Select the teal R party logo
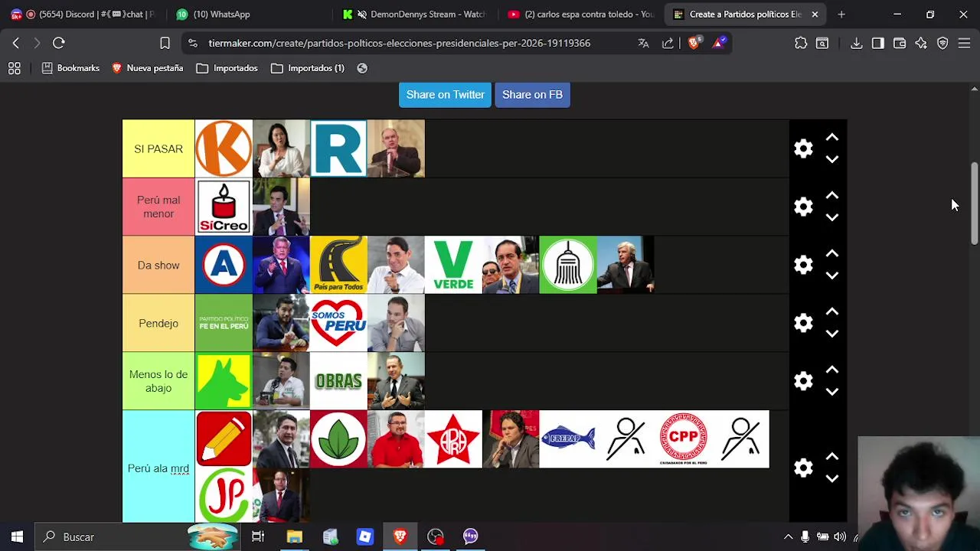 click(338, 148)
